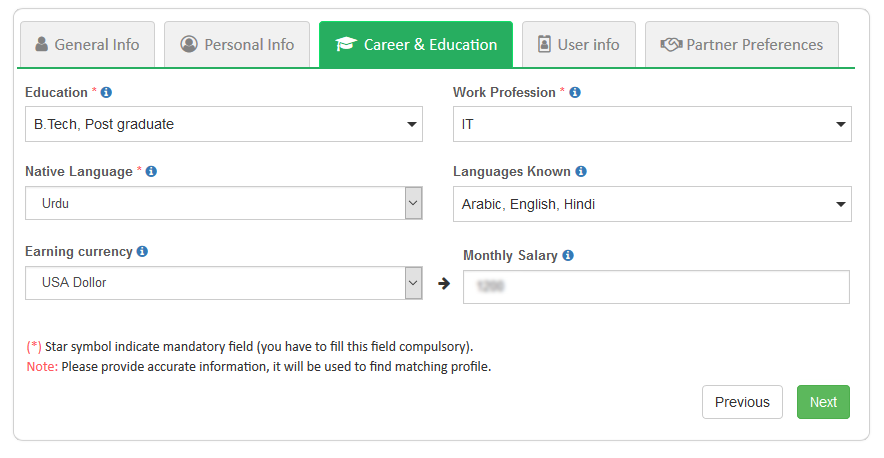
Task: Expand the Languages Known multi-select
Action: click(x=651, y=204)
